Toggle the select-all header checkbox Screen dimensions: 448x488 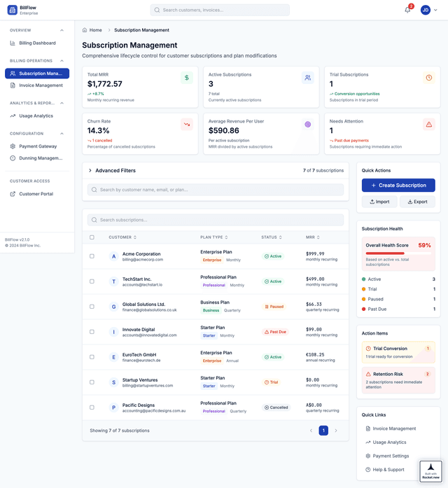(x=92, y=237)
